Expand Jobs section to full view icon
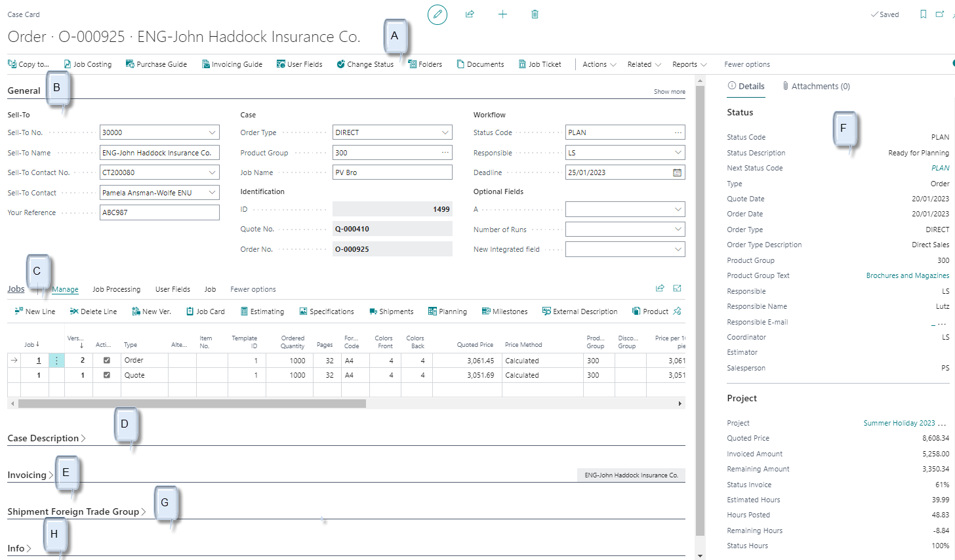The image size is (955, 560). 678,289
